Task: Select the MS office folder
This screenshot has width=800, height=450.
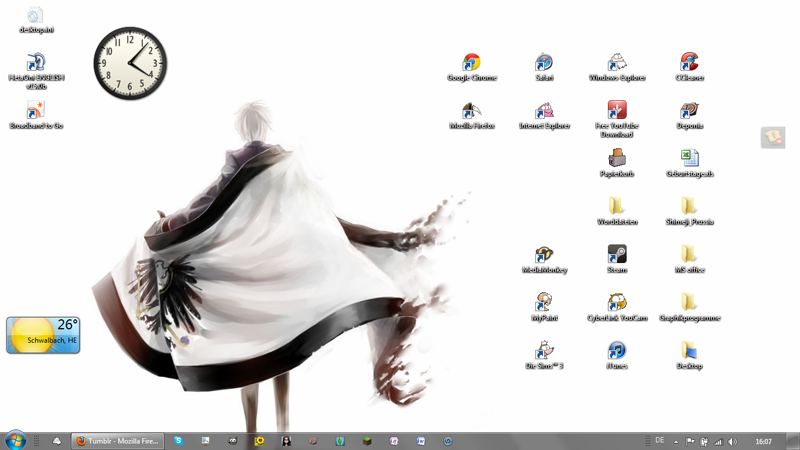Action: click(689, 256)
